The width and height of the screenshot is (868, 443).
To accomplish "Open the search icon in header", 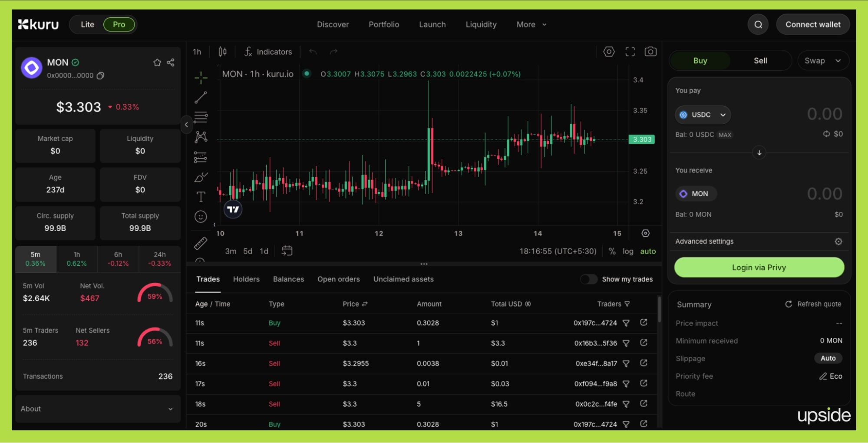I will click(x=758, y=25).
